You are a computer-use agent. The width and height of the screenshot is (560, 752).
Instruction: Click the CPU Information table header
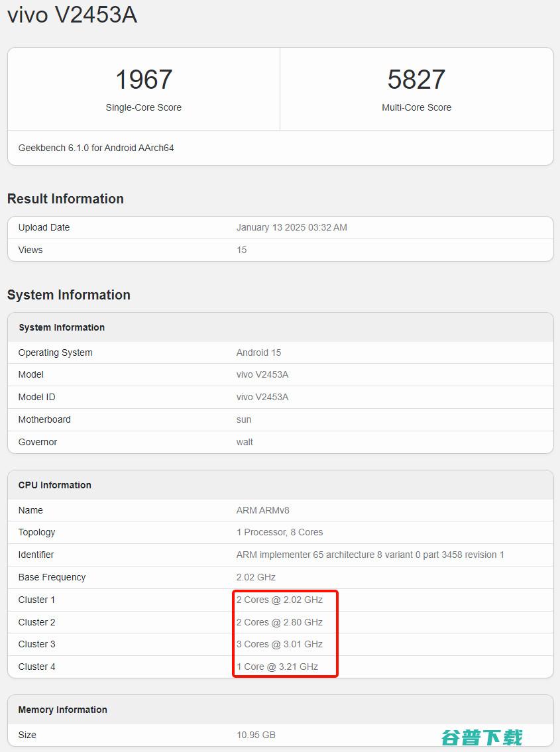coord(55,485)
